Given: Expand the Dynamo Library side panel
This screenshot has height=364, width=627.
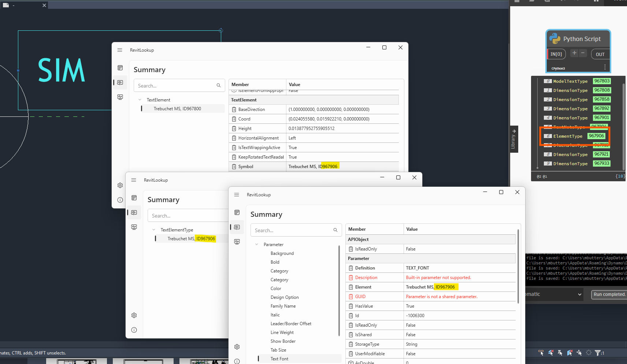Looking at the screenshot, I should 514,139.
